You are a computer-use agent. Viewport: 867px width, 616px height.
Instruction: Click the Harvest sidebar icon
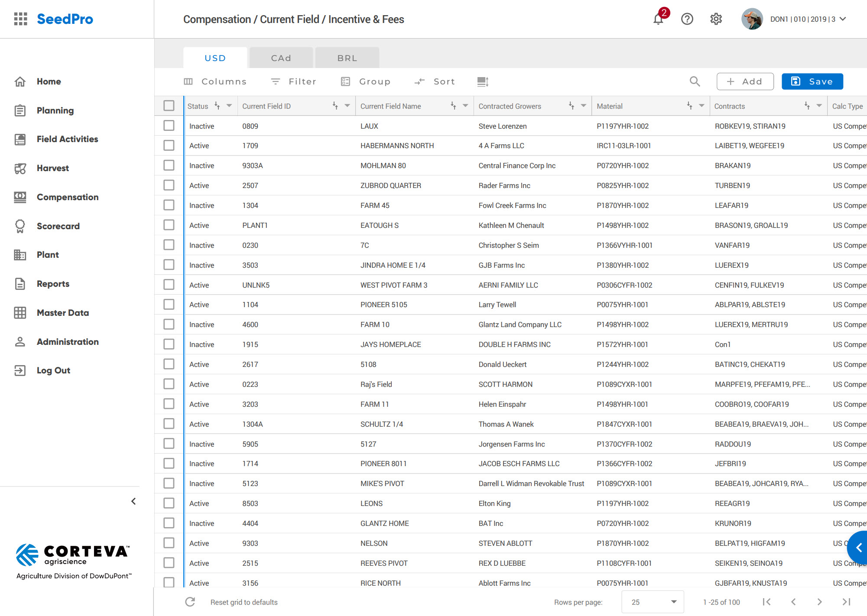pos(20,168)
